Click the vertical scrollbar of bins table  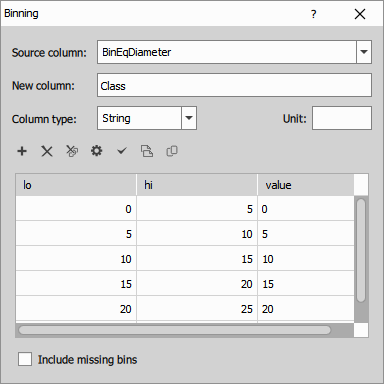pyautogui.click(x=361, y=250)
